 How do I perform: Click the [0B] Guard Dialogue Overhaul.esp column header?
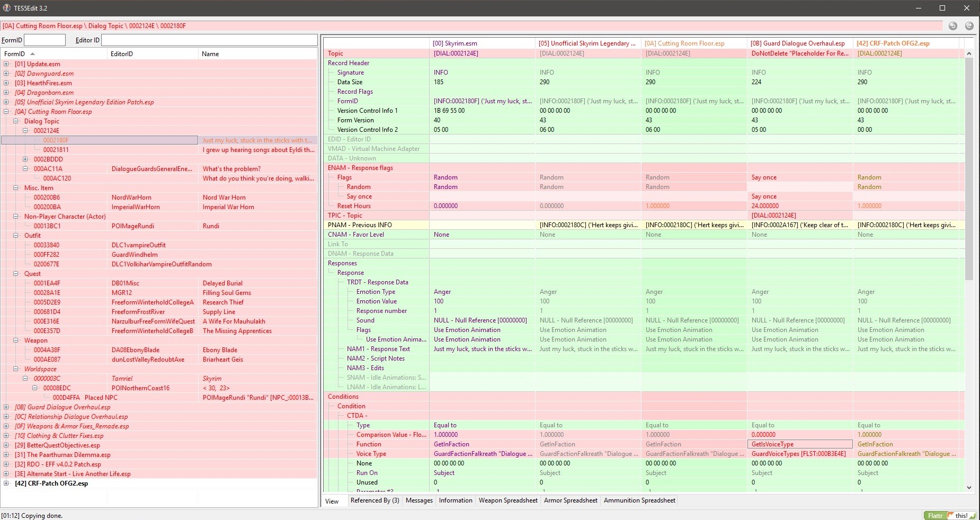click(800, 43)
